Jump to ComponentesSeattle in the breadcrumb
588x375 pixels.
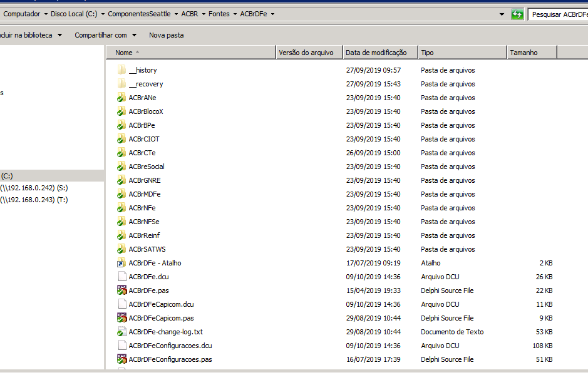139,14
